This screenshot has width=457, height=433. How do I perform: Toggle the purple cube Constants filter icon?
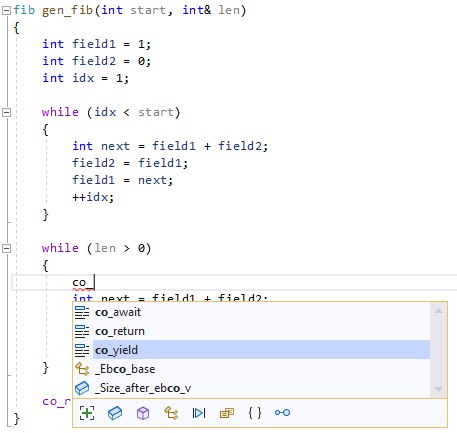tap(143, 413)
